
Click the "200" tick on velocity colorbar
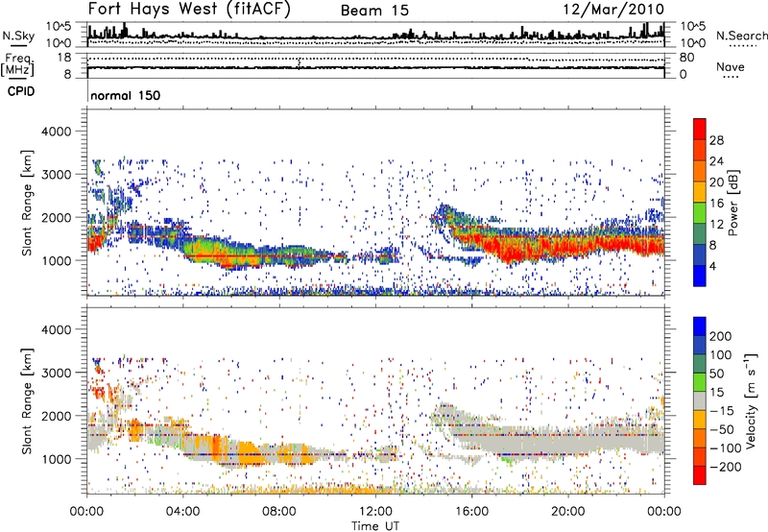click(x=721, y=336)
